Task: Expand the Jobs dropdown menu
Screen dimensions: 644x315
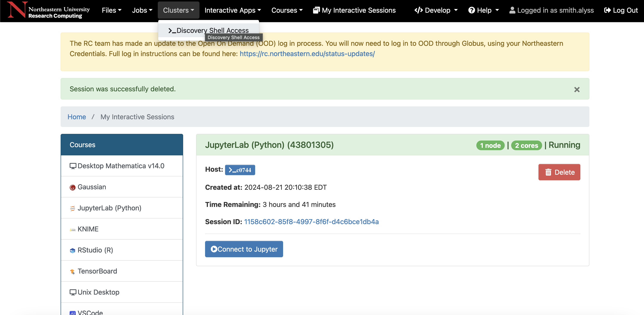Action: pos(142,10)
